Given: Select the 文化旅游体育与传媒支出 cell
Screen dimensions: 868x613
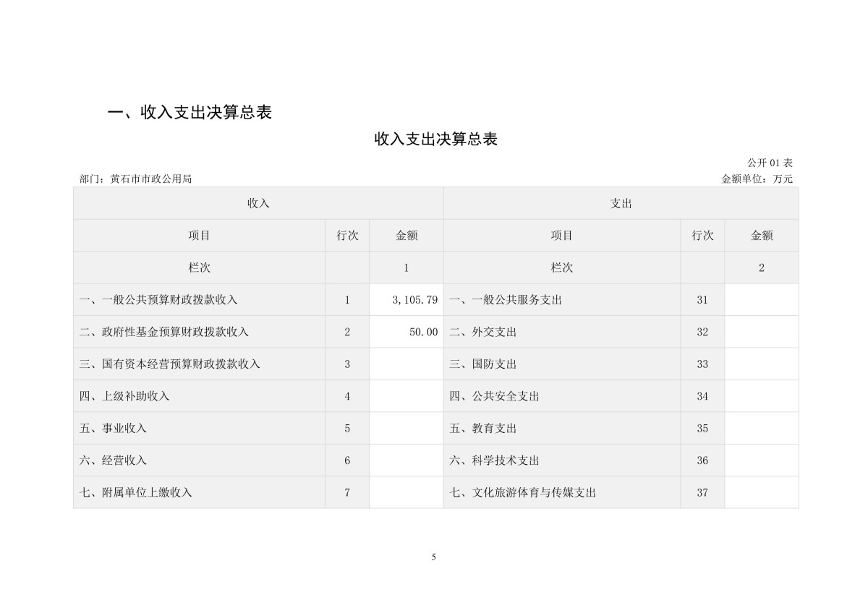Looking at the screenshot, I should (x=522, y=493).
